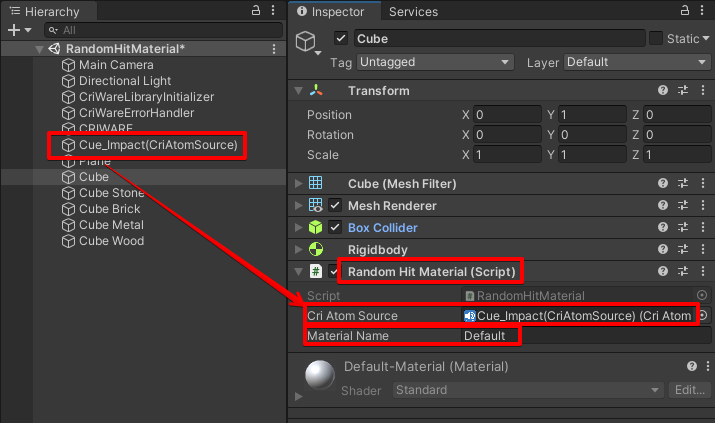Viewport: 715px width, 423px height.
Task: Edit the object name field Cube
Action: tap(500, 39)
